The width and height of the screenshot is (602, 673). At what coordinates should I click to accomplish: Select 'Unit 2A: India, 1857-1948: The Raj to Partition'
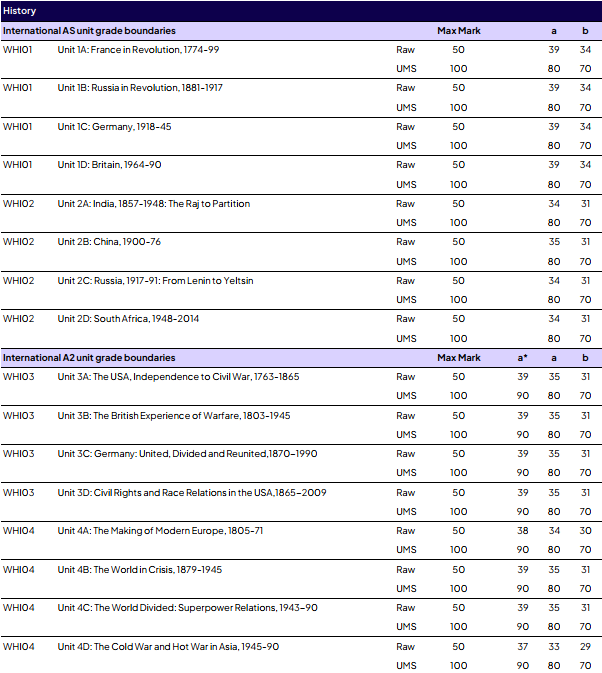[154, 204]
